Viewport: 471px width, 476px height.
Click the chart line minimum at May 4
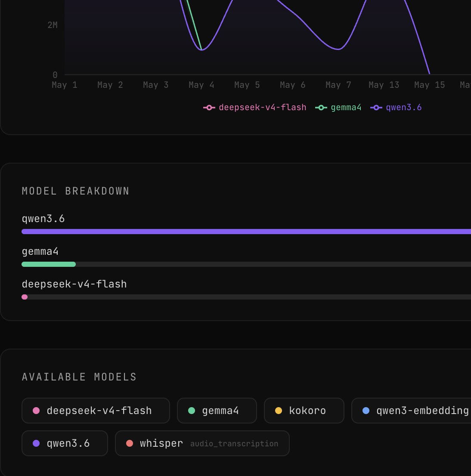pos(201,50)
